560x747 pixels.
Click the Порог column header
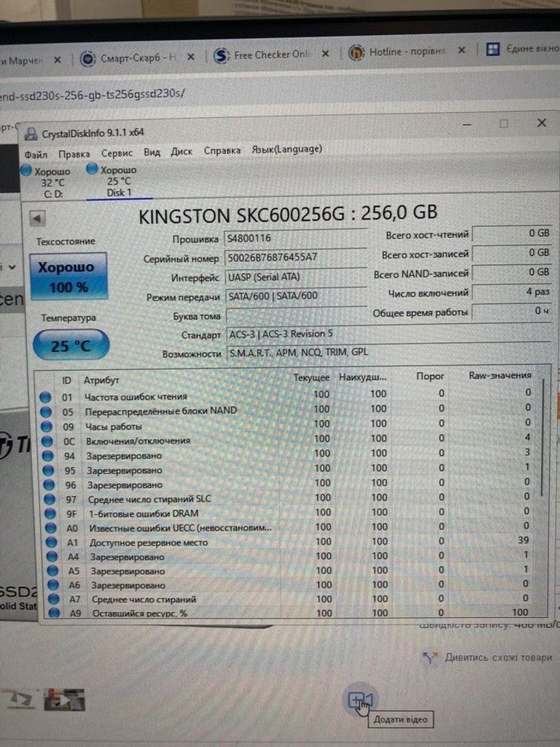tap(430, 376)
